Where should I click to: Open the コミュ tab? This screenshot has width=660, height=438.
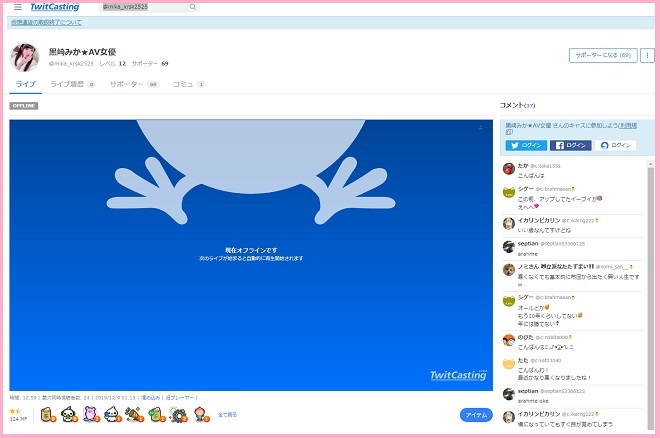pos(188,85)
